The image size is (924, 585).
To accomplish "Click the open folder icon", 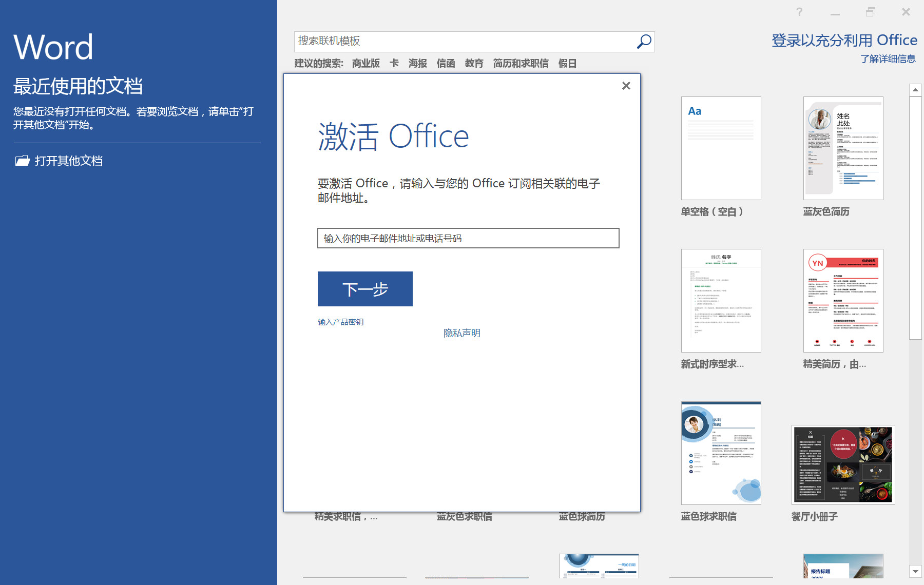I will (x=22, y=161).
